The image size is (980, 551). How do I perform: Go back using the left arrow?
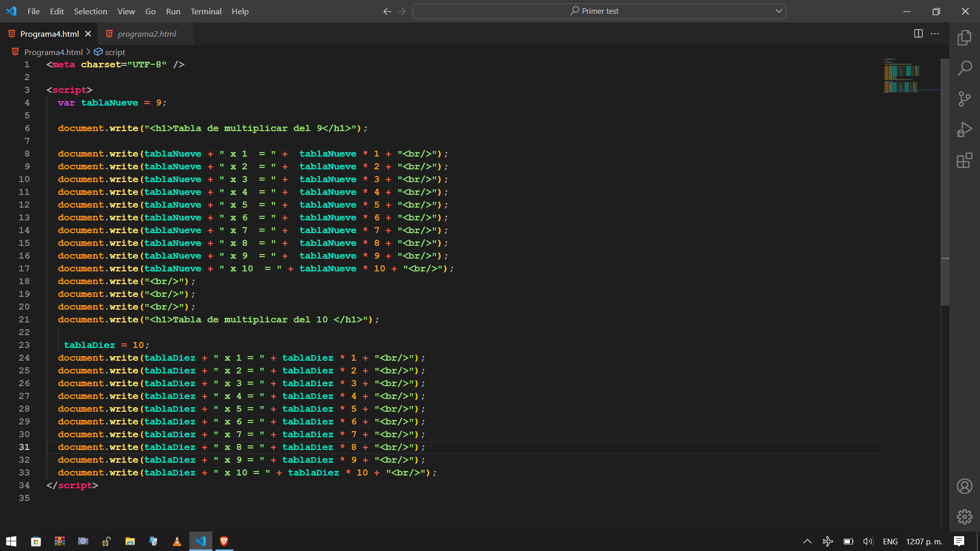coord(387,11)
